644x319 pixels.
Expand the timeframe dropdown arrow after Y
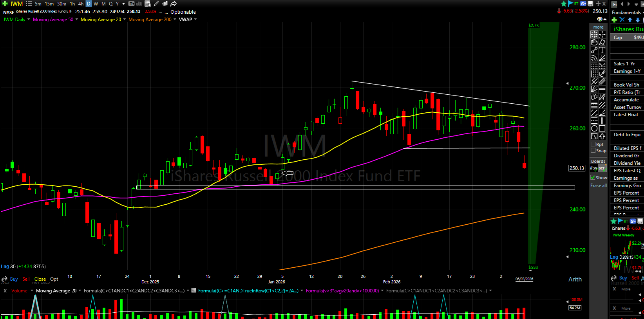124,4
